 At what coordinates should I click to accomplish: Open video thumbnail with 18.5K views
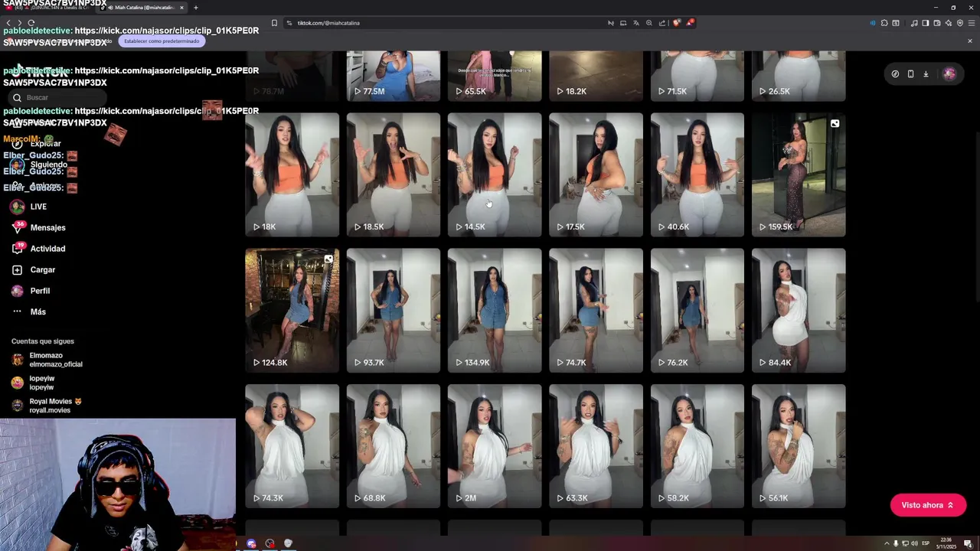pos(394,174)
